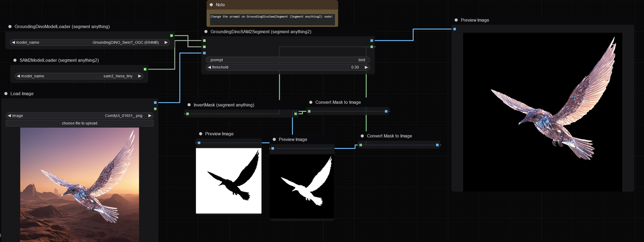
Task: Open the ComfyUI_01651_.png image selector dropdown
Action: pos(79,116)
